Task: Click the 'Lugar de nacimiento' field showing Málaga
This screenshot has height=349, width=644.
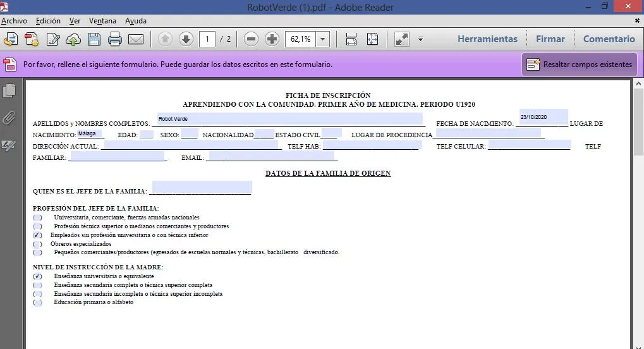Action: click(x=90, y=133)
